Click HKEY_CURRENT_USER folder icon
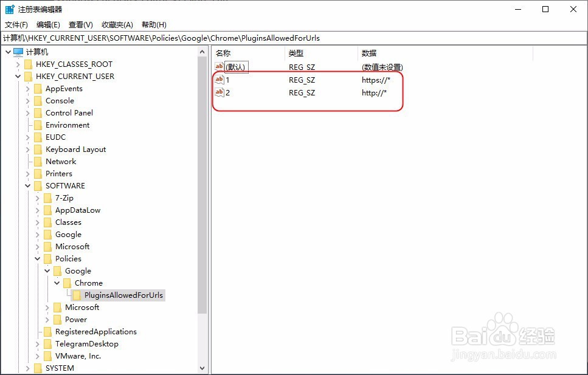Screen dimensions: 588x375 [28, 77]
